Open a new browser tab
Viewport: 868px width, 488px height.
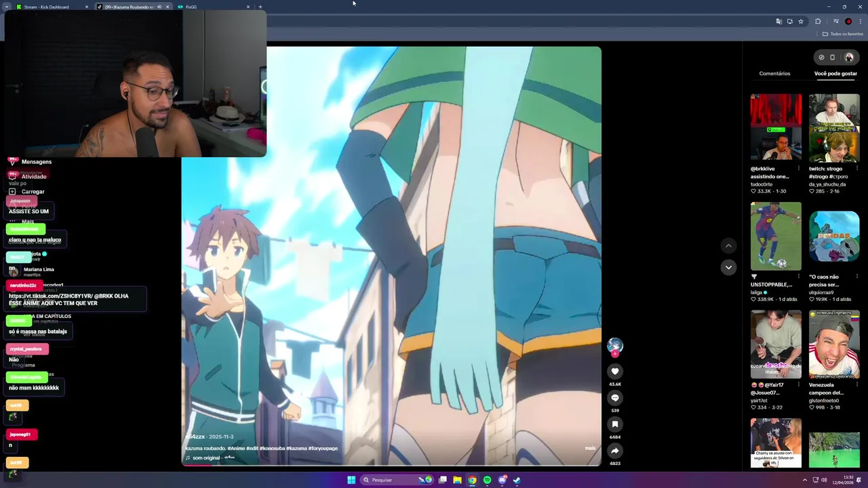click(260, 7)
